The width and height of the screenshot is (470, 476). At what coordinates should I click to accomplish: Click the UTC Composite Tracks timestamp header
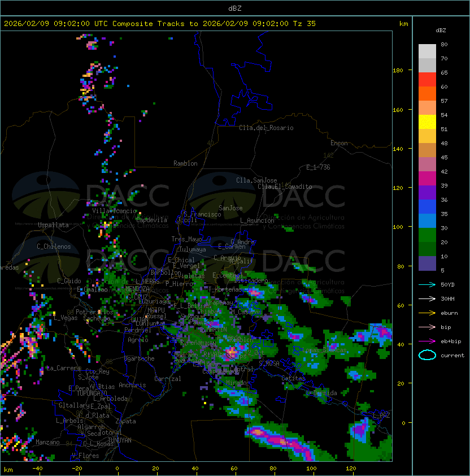(160, 24)
